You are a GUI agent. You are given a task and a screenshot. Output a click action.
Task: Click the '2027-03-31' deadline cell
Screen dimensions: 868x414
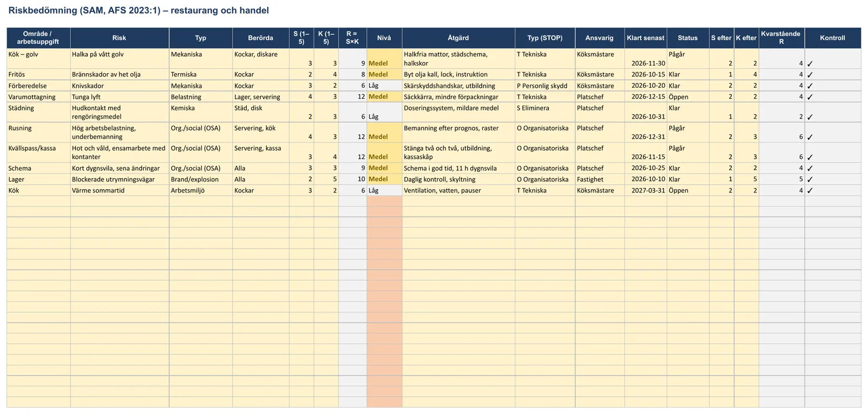646,190
